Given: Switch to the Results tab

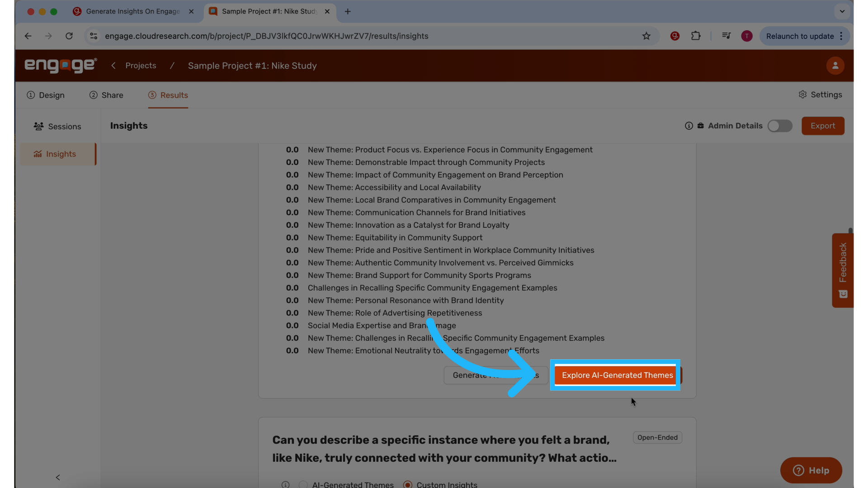Looking at the screenshot, I should 168,95.
